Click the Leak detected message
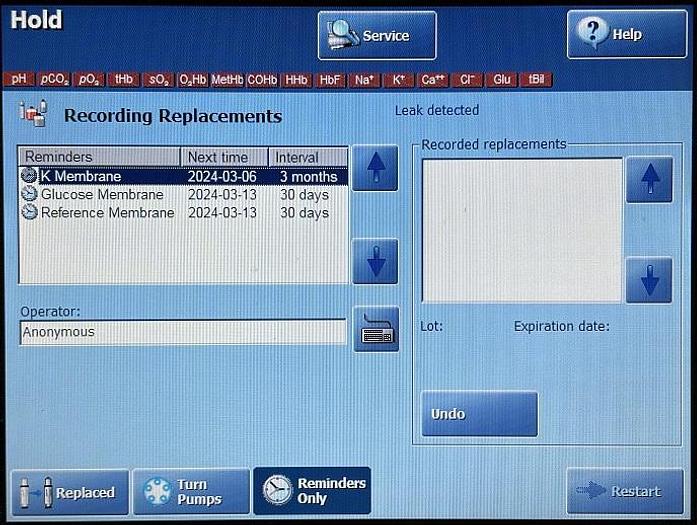697x525 pixels. 437,110
